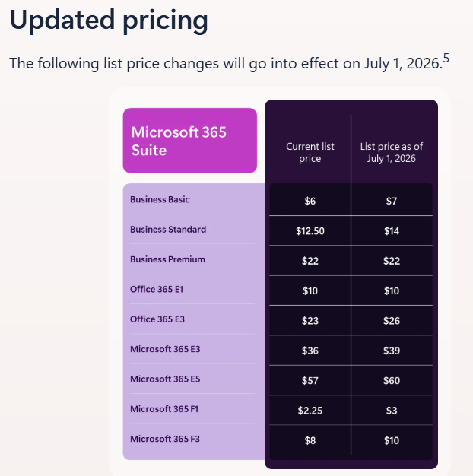Select the Microsoft 365 F1 row label

coord(165,409)
